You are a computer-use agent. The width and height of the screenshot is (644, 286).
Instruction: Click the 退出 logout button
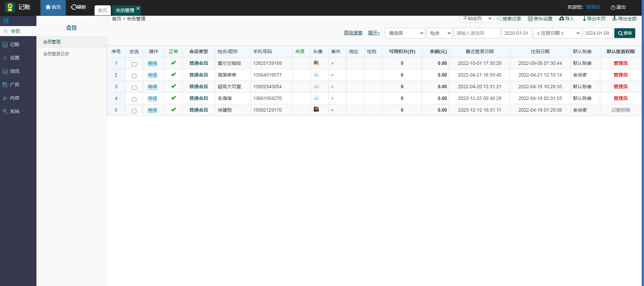pos(618,7)
